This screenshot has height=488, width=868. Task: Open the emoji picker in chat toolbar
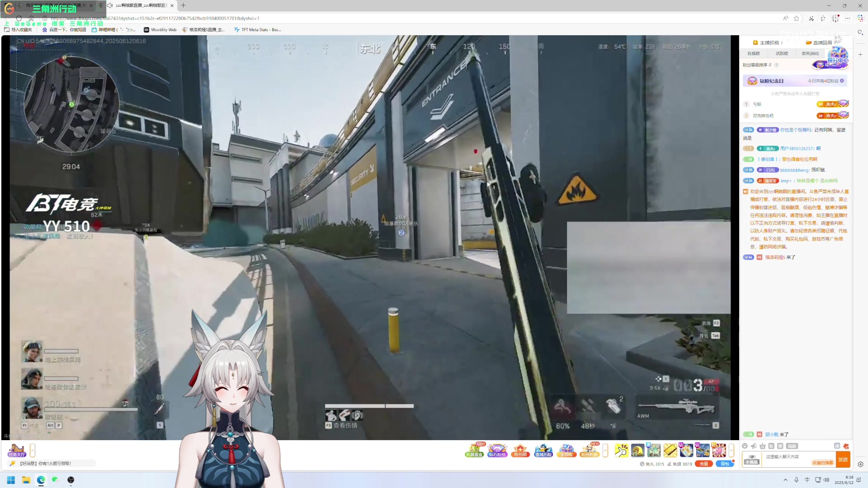point(745,446)
